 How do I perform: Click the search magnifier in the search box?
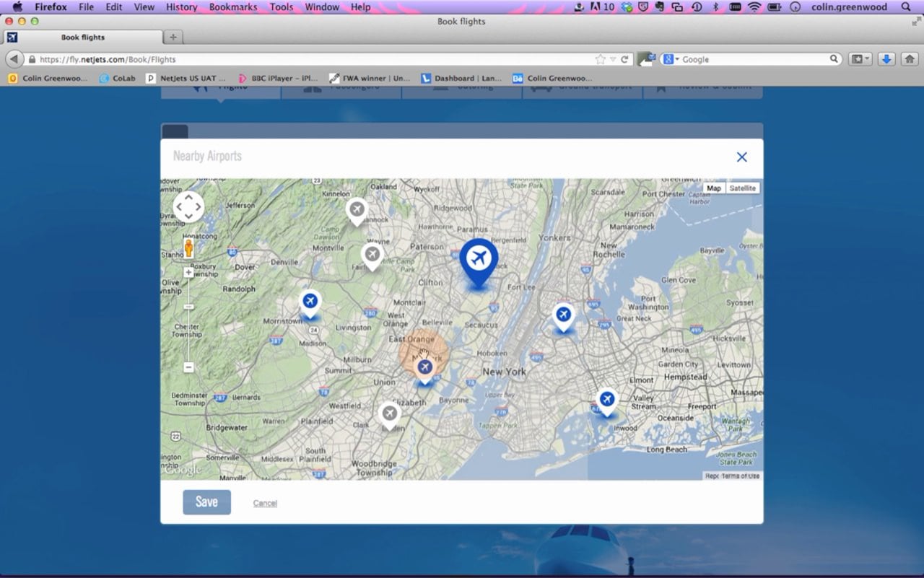[834, 59]
